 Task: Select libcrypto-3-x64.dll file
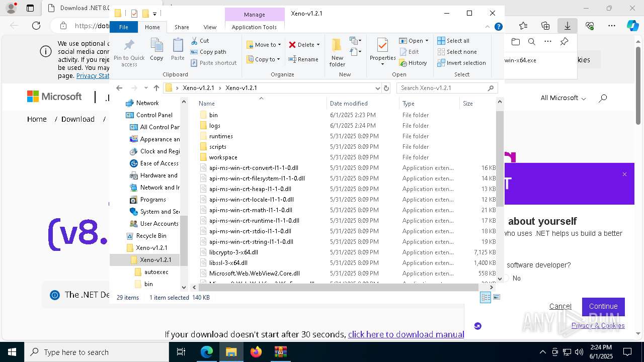[233, 252]
